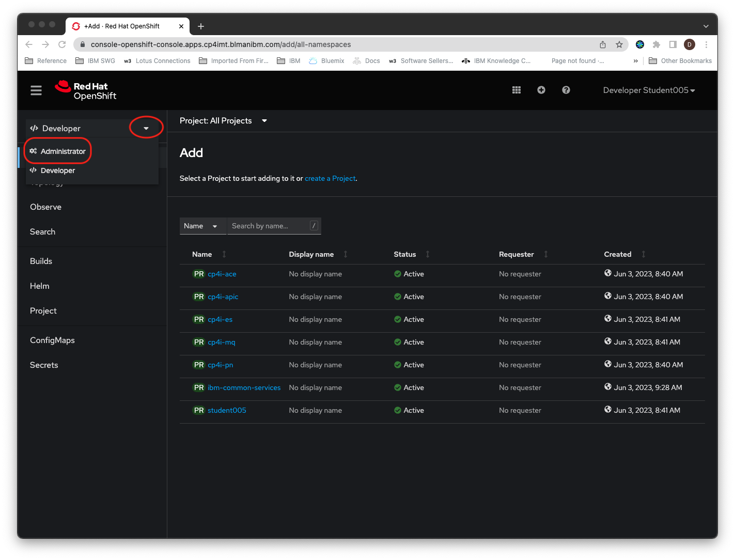Open Lotus Connections bookmark
735x560 pixels.
pos(157,61)
